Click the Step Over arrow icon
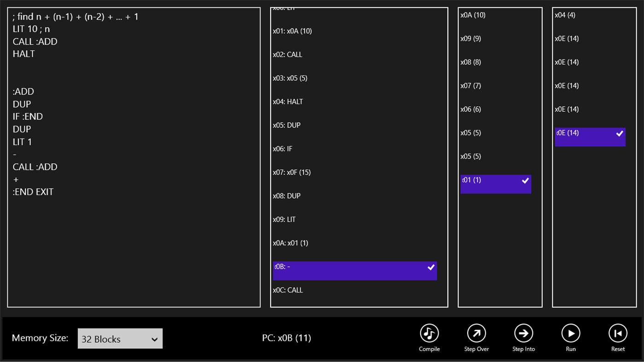The width and height of the screenshot is (644, 362). click(x=476, y=333)
